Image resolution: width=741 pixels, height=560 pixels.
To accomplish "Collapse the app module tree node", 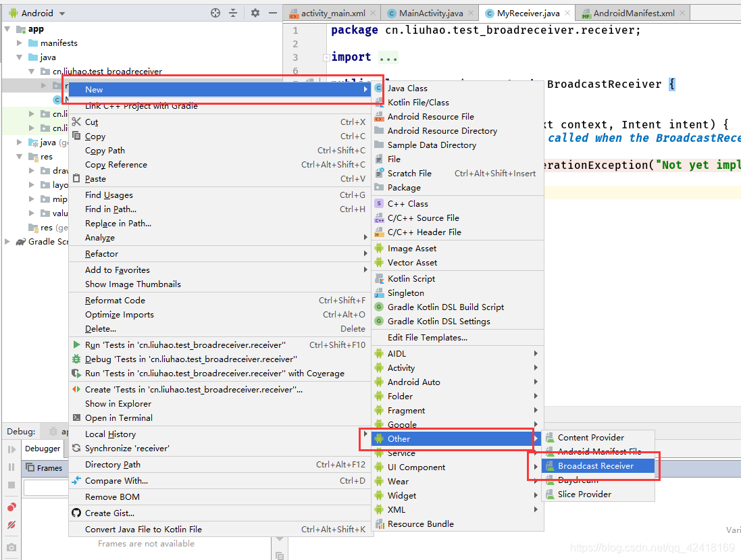I will (7, 29).
